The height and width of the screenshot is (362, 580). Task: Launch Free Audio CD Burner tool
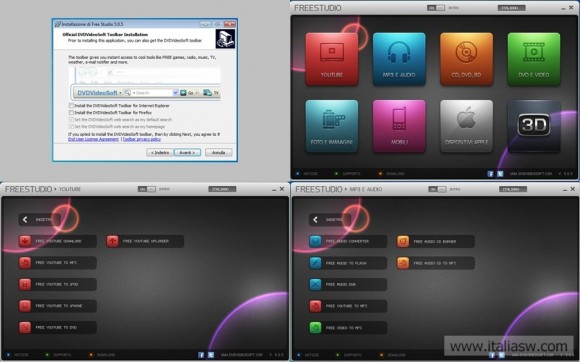[436, 241]
